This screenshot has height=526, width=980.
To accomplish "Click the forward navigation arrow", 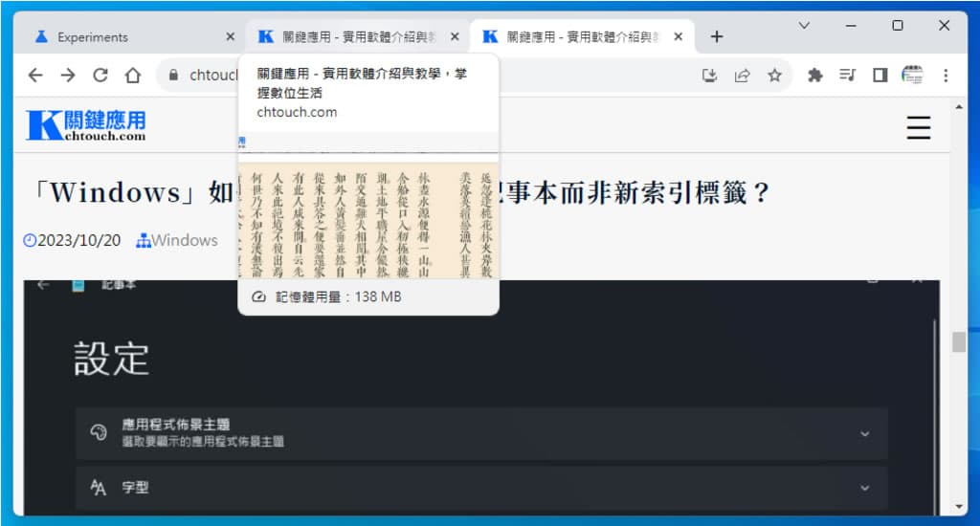I will tap(67, 75).
